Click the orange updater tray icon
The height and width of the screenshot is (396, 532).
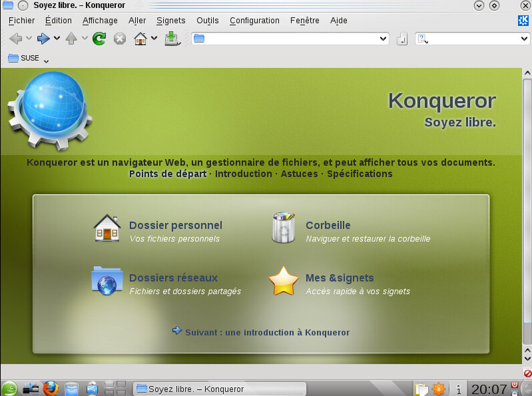coord(439,389)
